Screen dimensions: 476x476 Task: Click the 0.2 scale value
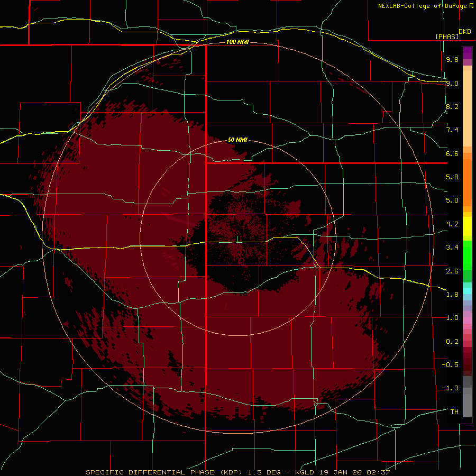(452, 342)
